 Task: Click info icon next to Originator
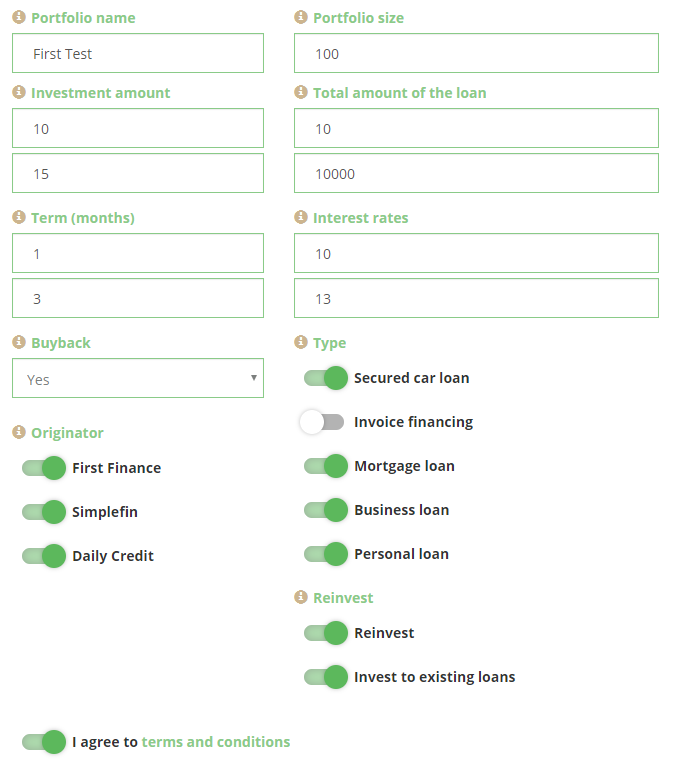click(x=18, y=432)
